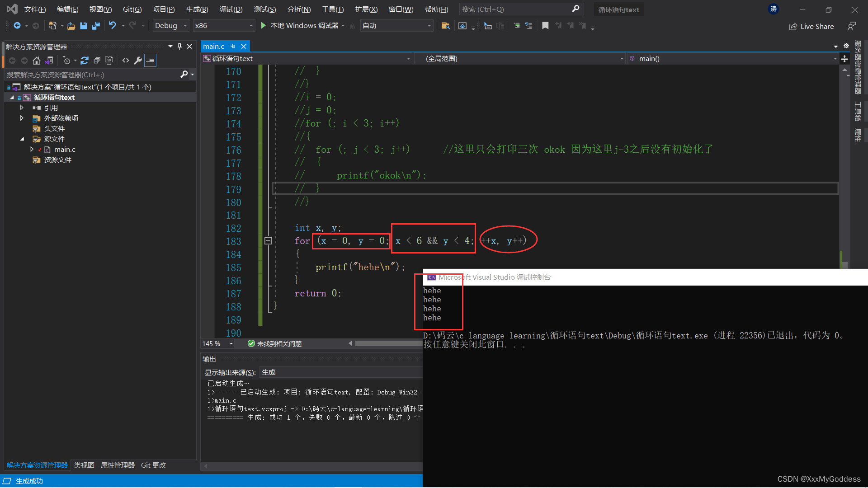Click the pending changes filter clock icon

tap(67, 60)
